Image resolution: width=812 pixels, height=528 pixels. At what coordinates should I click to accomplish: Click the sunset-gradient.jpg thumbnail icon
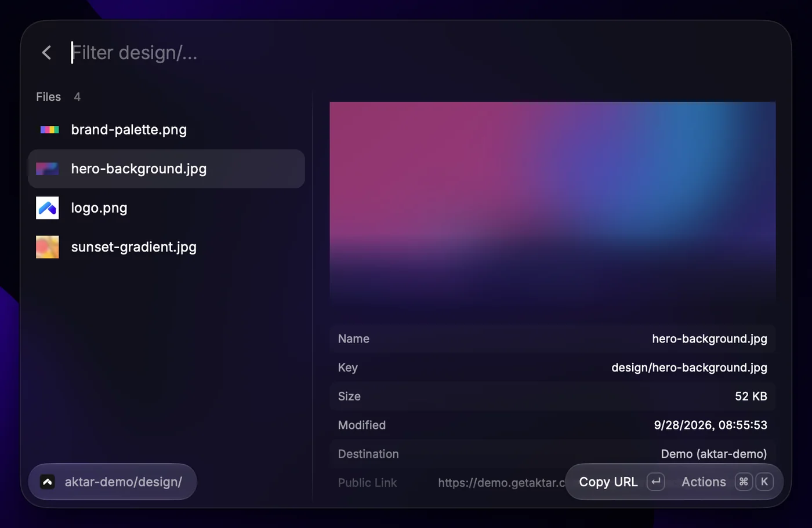pos(48,247)
